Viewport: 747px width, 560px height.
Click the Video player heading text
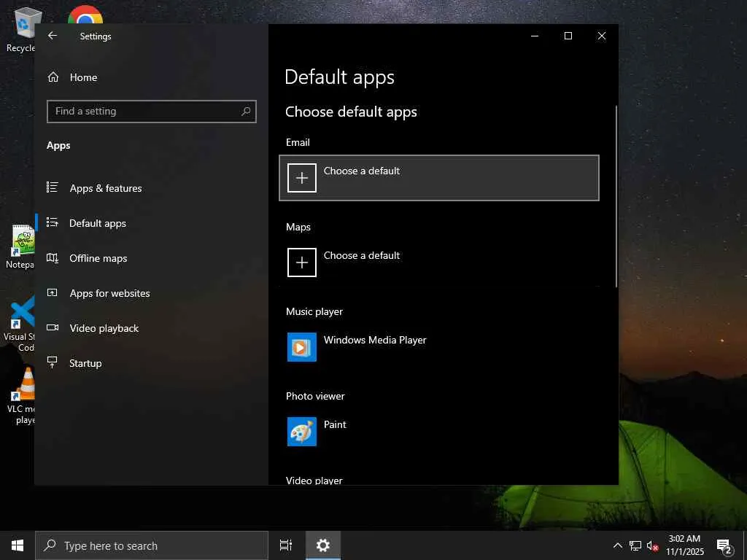[314, 480]
